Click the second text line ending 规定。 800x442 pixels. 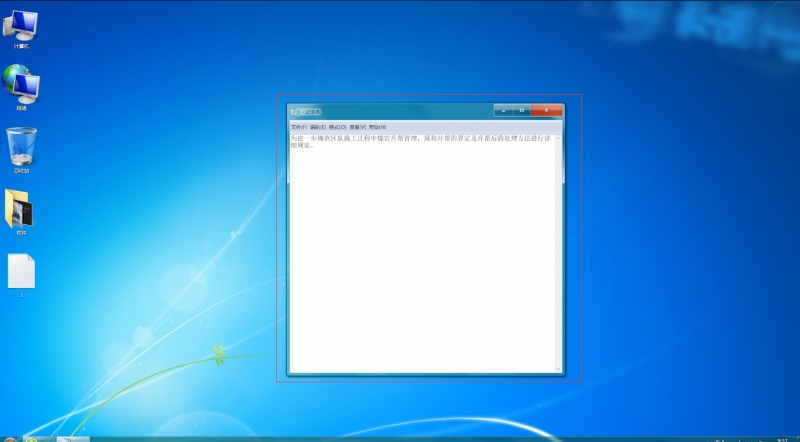302,145
